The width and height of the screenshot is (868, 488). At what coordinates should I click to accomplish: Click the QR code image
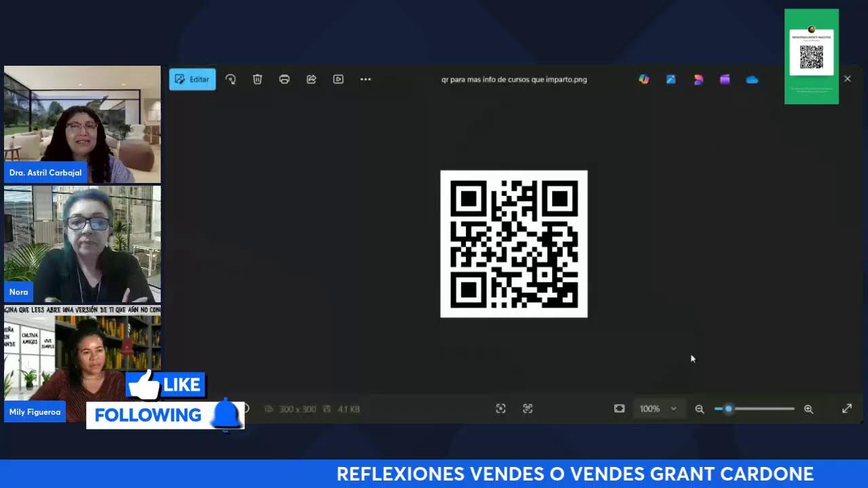coord(514,244)
